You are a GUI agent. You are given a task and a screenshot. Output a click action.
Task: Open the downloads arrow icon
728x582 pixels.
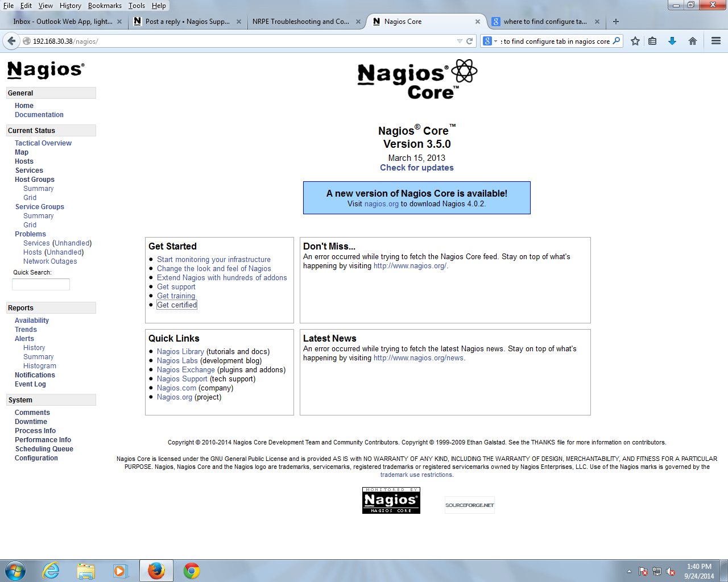(672, 41)
